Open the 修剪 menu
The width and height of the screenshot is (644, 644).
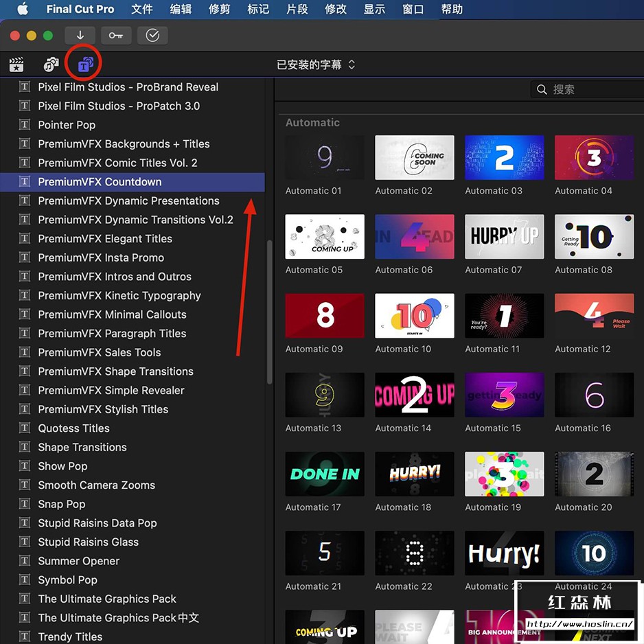[219, 10]
